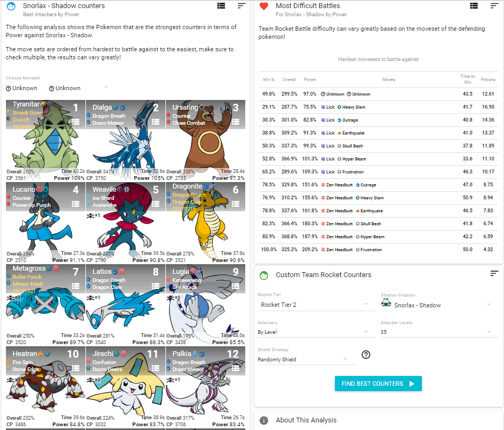Open details list icon on Lucario card

click(76, 204)
